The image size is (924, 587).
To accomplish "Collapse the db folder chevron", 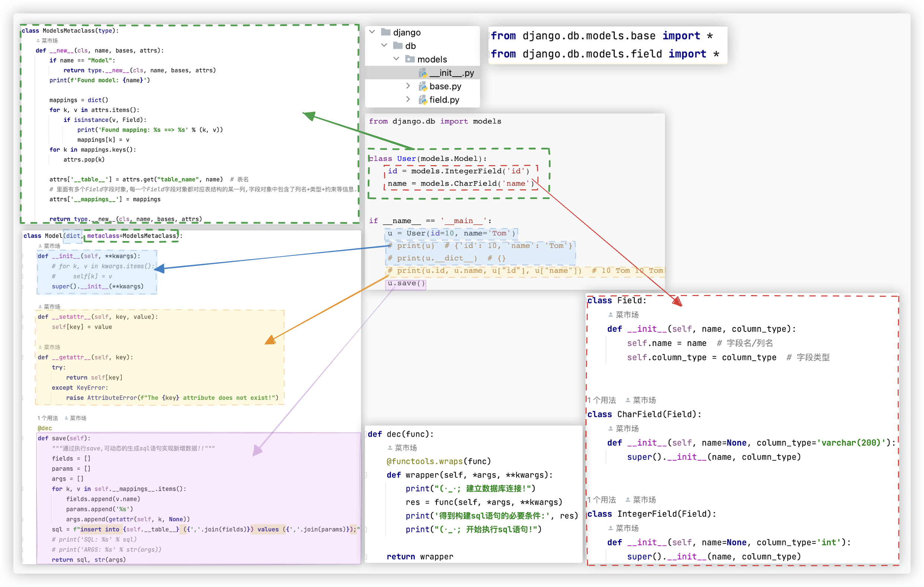I will pos(384,45).
